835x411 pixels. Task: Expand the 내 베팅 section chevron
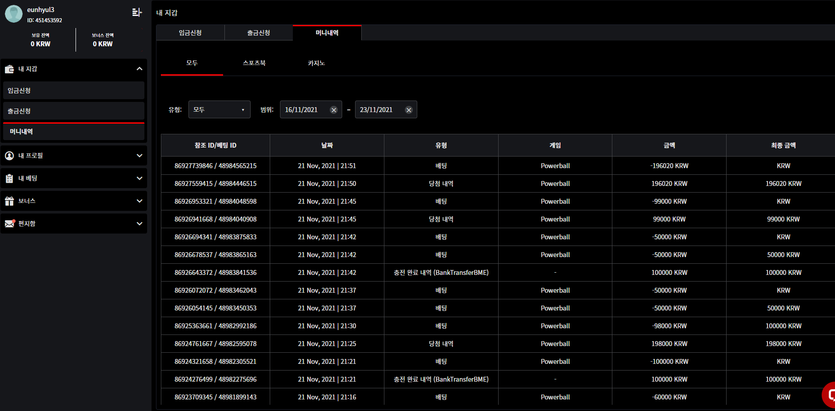click(x=140, y=178)
